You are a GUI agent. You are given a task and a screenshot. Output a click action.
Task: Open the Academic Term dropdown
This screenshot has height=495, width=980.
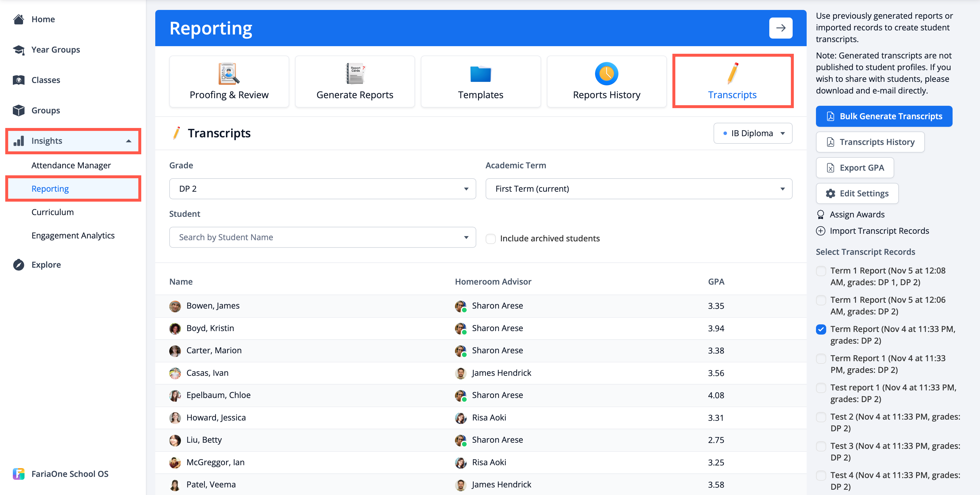coord(638,189)
